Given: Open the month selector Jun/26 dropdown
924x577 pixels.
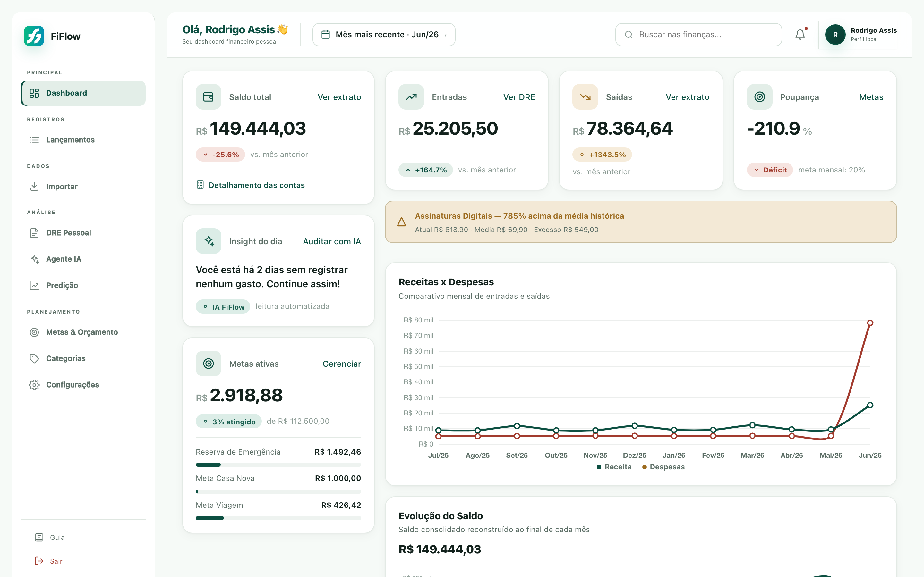Looking at the screenshot, I should point(384,35).
